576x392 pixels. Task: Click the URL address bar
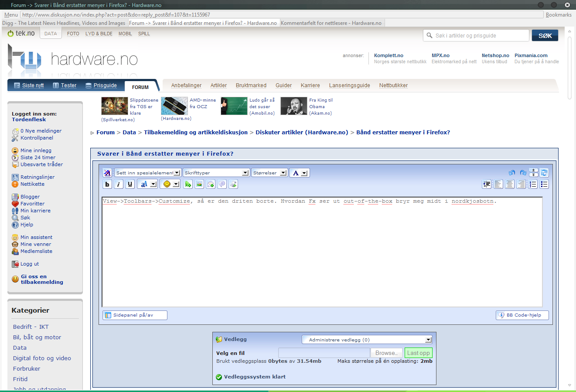coord(281,15)
